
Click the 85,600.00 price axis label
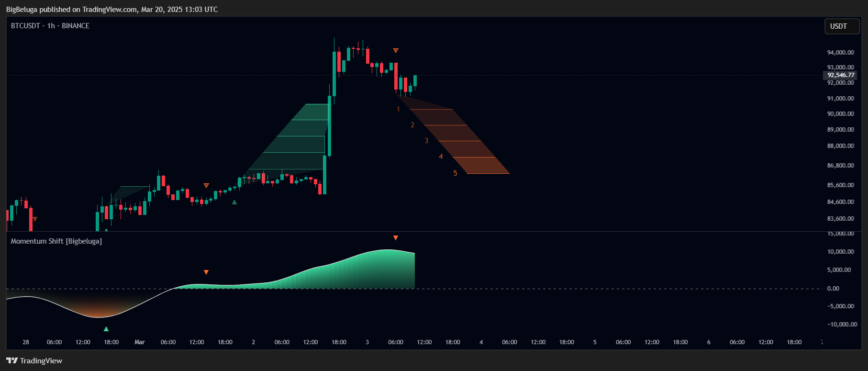pyautogui.click(x=841, y=185)
